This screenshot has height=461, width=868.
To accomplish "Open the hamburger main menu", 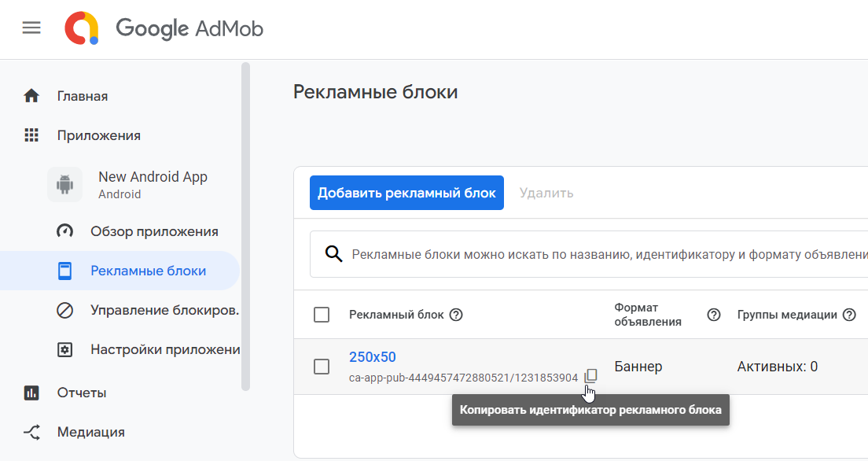I will (31, 28).
